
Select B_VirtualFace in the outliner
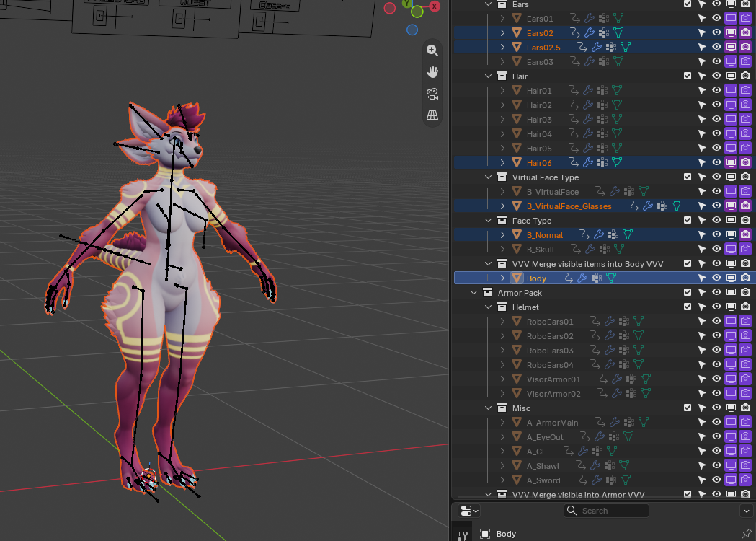pos(553,192)
